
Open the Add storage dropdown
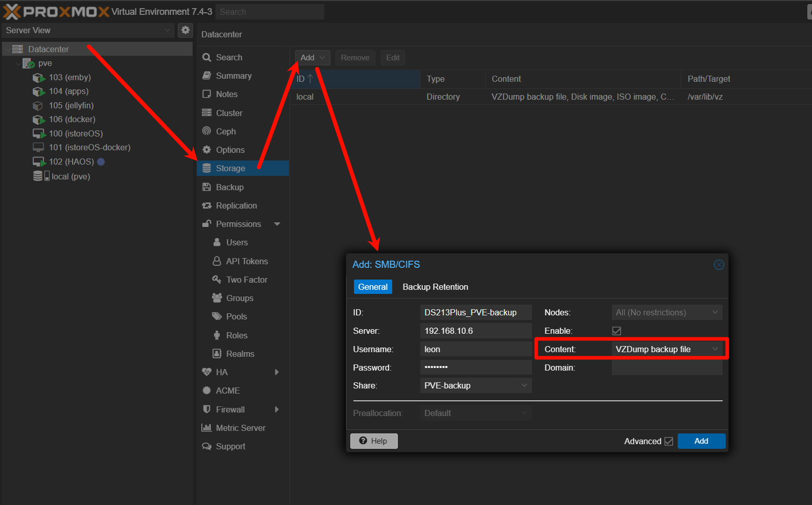(x=313, y=58)
